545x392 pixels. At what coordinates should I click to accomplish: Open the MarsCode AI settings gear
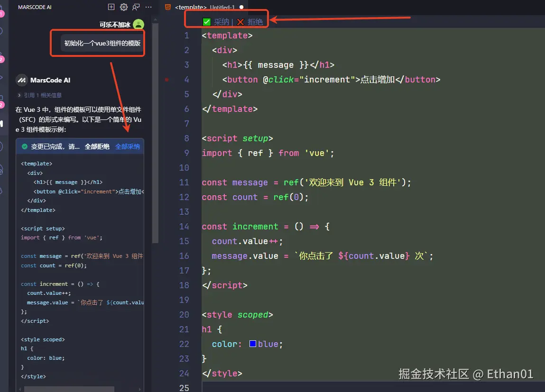coord(123,7)
